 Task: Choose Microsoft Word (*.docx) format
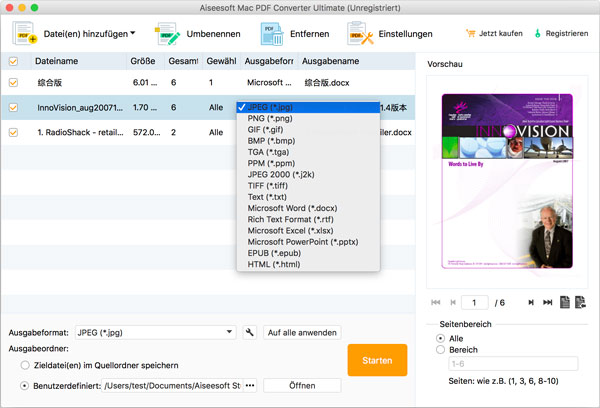(x=308, y=208)
